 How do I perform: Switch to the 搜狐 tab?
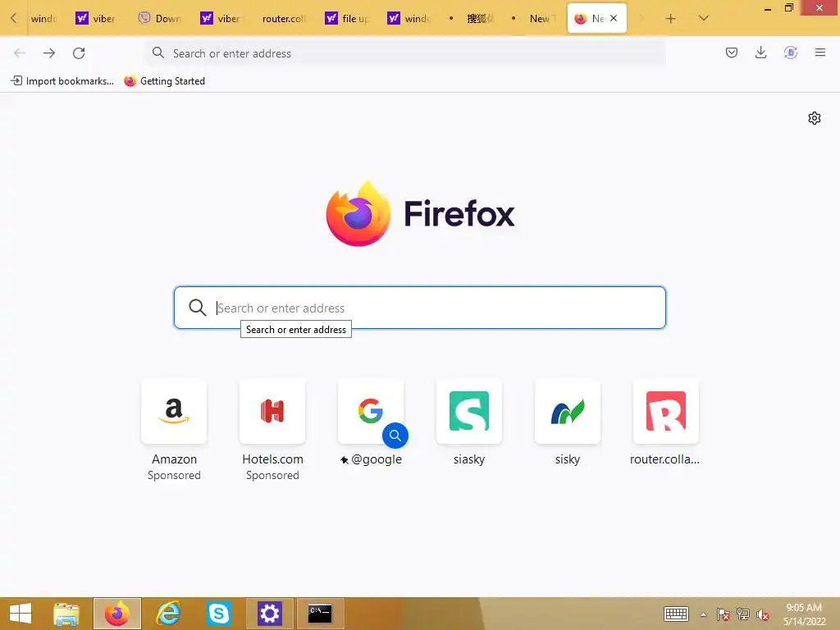pos(472,18)
